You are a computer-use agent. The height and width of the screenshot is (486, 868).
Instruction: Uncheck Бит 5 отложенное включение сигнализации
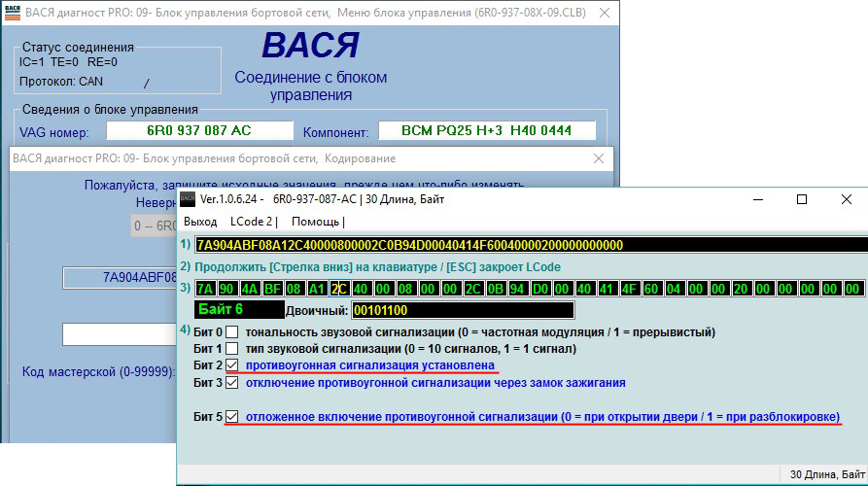point(232,416)
